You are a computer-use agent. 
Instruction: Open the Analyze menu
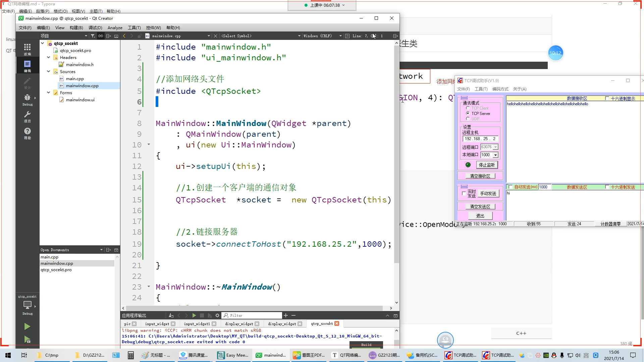click(115, 27)
